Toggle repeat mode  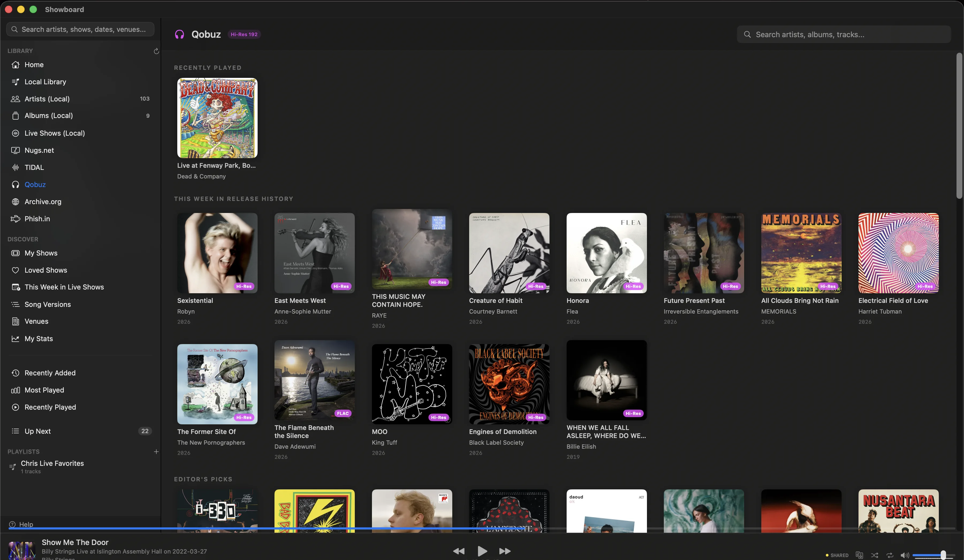pos(890,555)
